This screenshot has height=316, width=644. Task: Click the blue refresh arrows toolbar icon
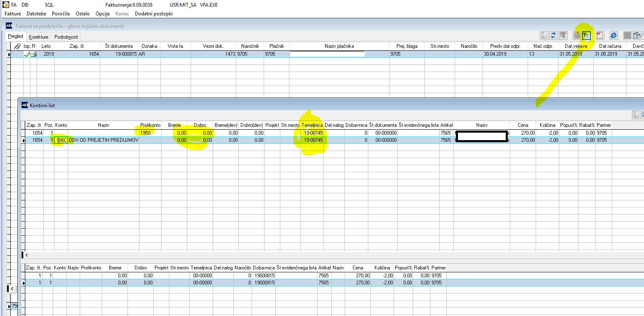coord(553,35)
